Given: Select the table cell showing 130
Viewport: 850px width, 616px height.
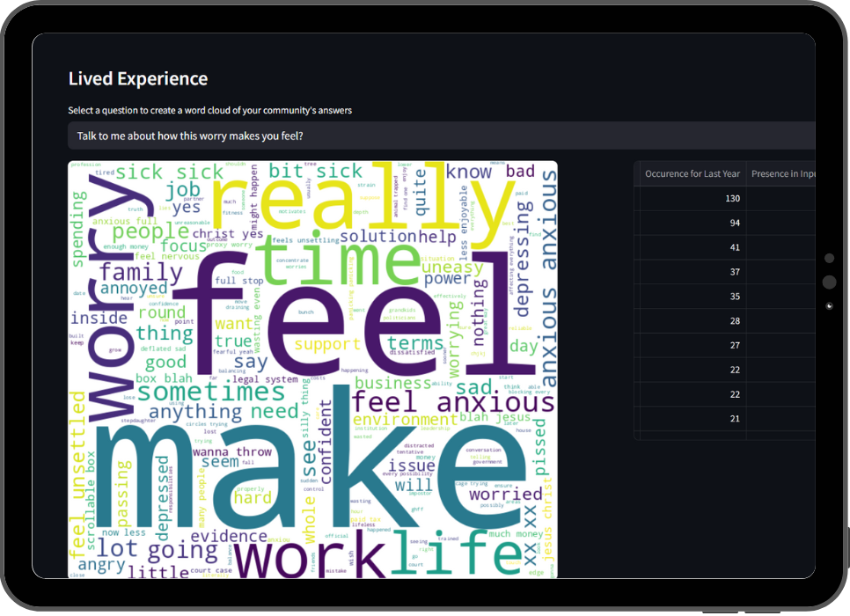Looking at the screenshot, I should tap(690, 199).
